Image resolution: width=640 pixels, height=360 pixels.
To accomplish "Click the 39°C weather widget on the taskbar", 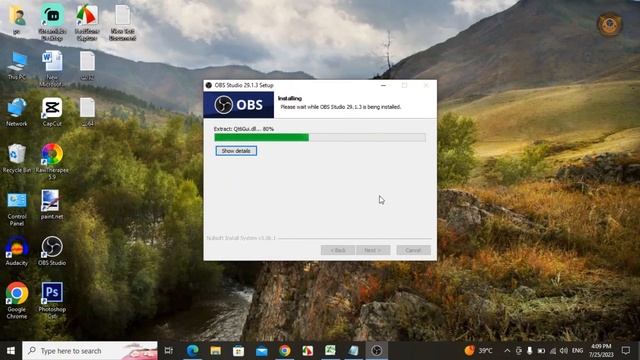I will (x=478, y=351).
